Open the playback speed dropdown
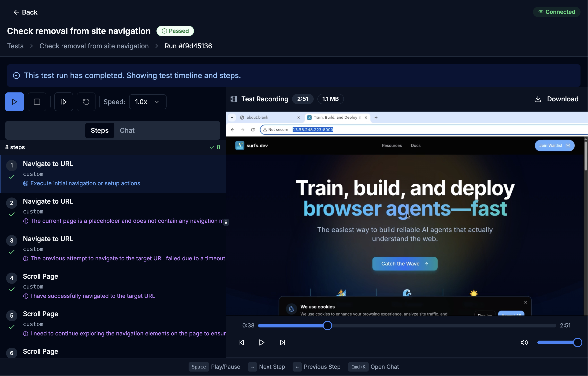This screenshot has width=588, height=376. (x=148, y=102)
